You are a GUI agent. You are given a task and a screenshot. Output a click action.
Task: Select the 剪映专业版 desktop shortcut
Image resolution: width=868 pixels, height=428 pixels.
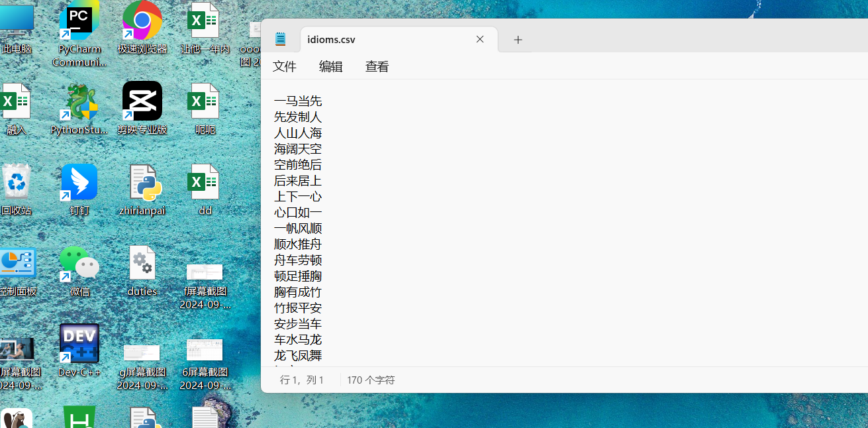click(x=142, y=109)
